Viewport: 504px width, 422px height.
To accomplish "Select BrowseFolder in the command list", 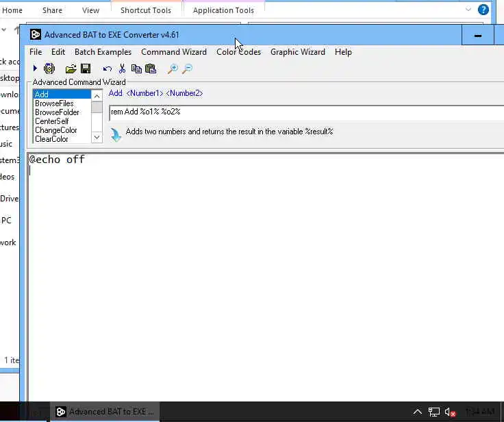I will click(62, 112).
